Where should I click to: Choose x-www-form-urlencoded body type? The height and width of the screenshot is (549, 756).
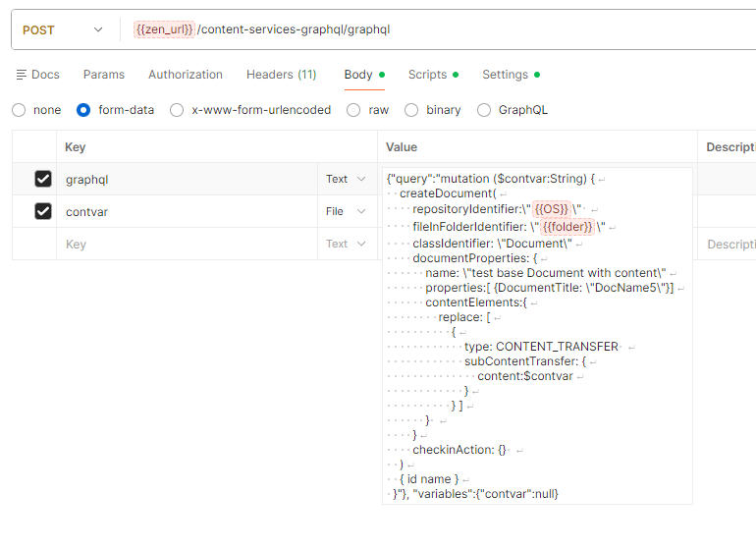click(x=177, y=110)
